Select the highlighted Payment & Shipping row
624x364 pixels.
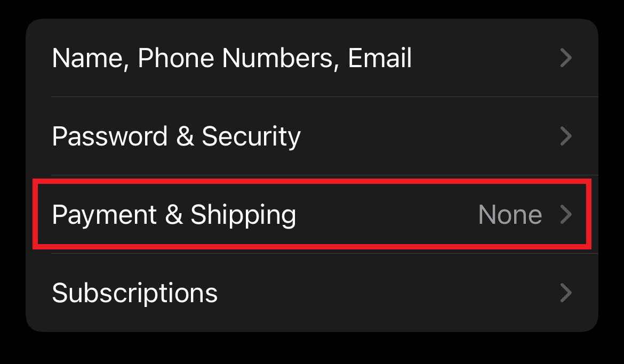click(312, 215)
